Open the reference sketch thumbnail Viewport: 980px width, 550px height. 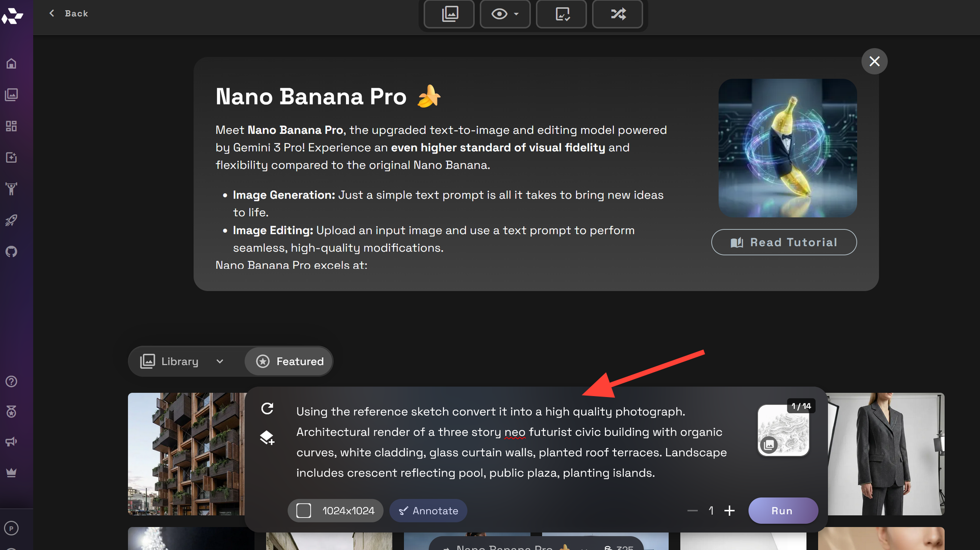click(x=784, y=431)
